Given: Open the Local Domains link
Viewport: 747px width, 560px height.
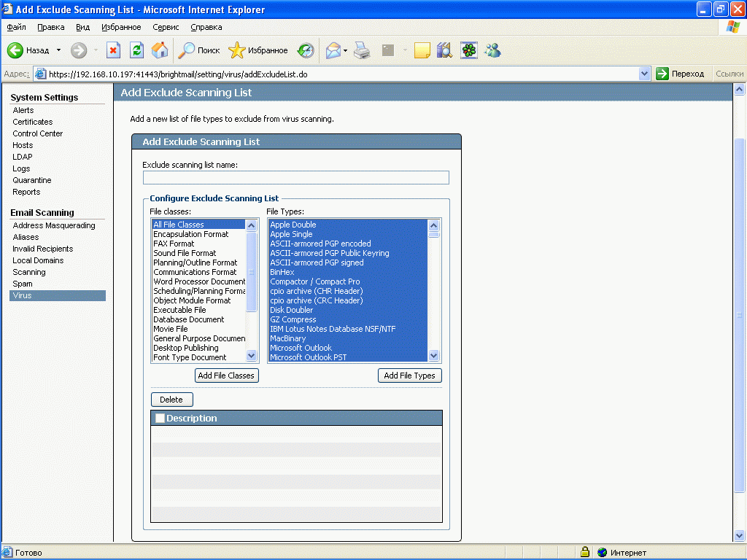Looking at the screenshot, I should (x=38, y=260).
